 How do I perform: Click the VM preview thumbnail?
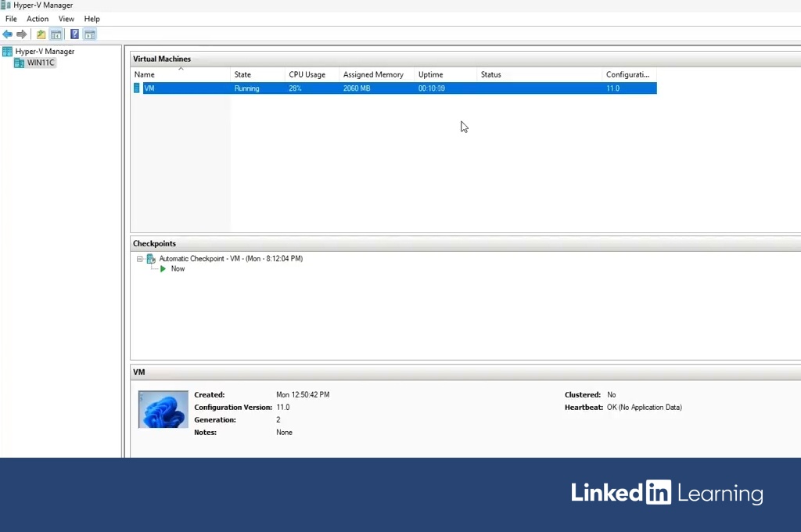163,409
